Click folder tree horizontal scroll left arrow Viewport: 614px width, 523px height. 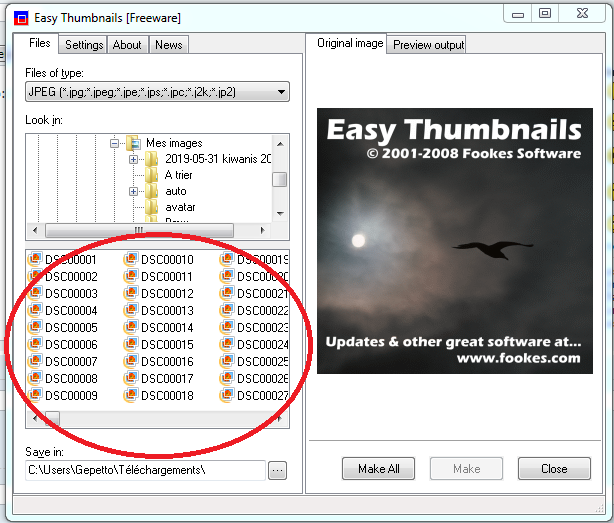coord(35,230)
